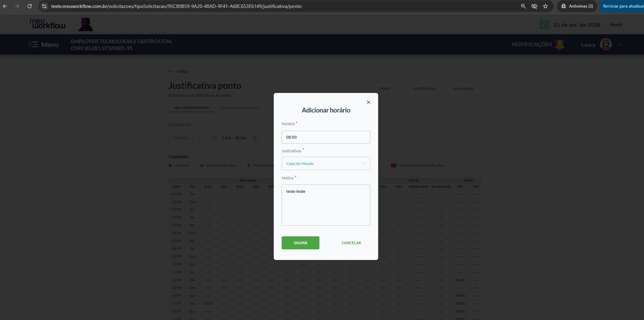The width and height of the screenshot is (644, 320).
Task: Close the Adicionar horário dialog
Action: [x=368, y=102]
